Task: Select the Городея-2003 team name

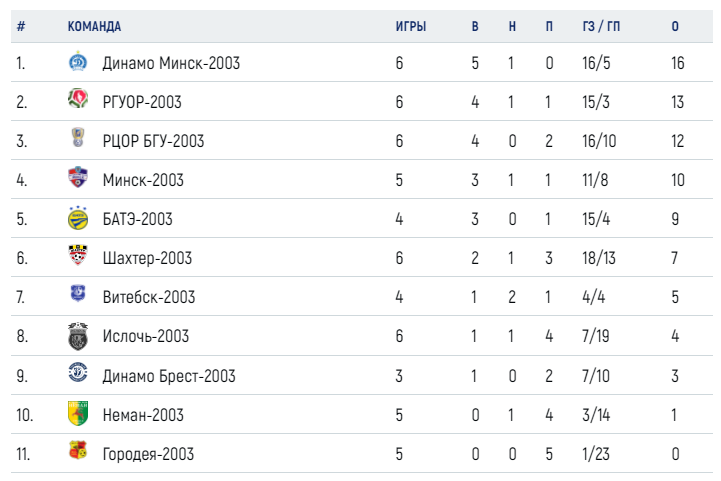Action: point(148,454)
